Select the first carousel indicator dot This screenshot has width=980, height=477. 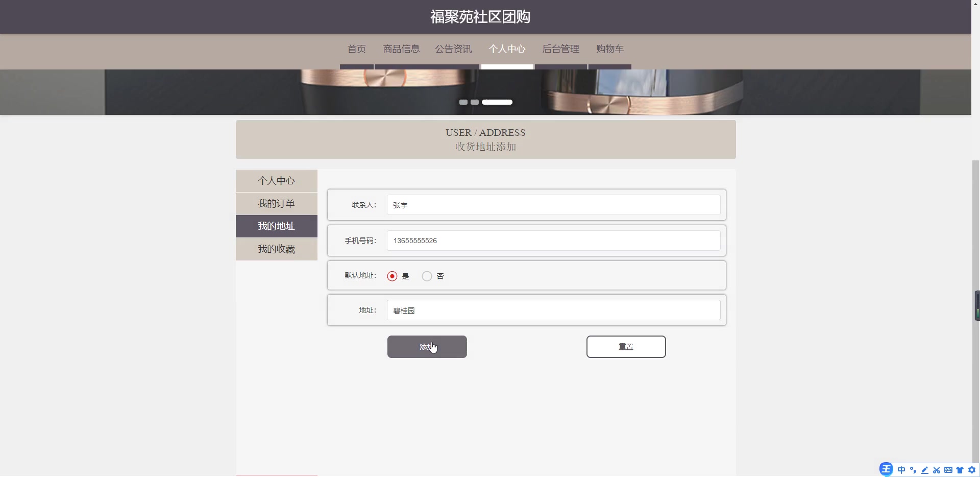(x=462, y=102)
